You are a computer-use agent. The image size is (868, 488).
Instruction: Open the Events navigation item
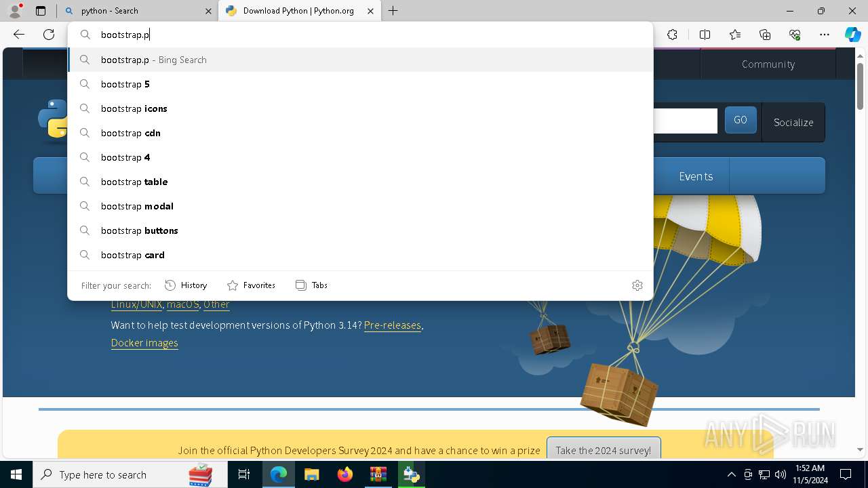(696, 176)
